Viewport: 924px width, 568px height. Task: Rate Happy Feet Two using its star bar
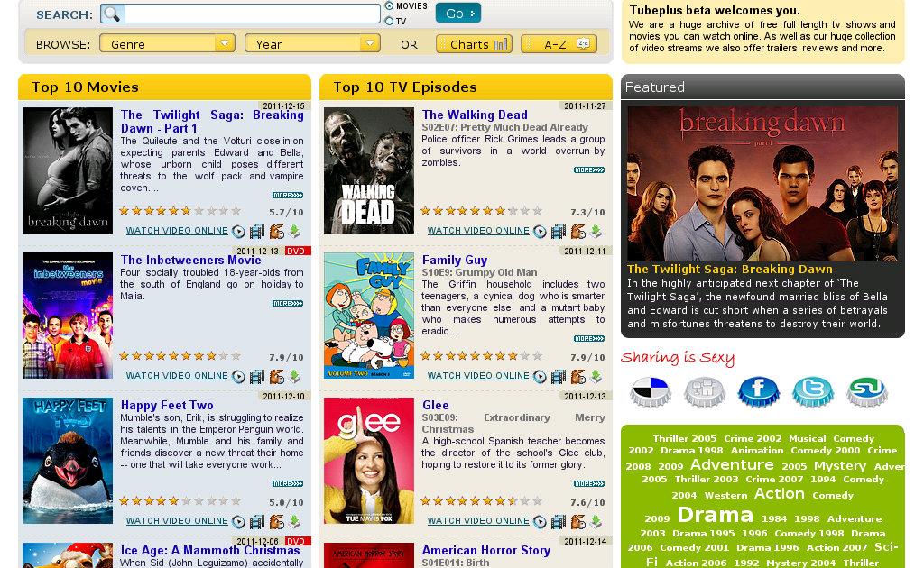[180, 501]
